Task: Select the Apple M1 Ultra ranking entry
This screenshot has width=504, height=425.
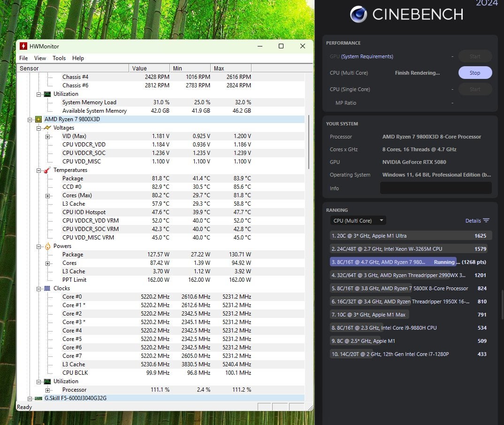Action: [411, 236]
